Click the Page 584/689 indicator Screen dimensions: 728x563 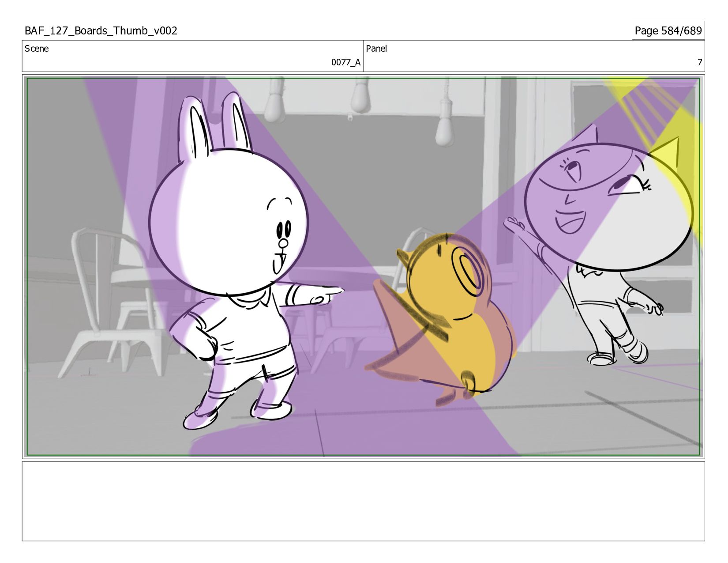tap(668, 30)
